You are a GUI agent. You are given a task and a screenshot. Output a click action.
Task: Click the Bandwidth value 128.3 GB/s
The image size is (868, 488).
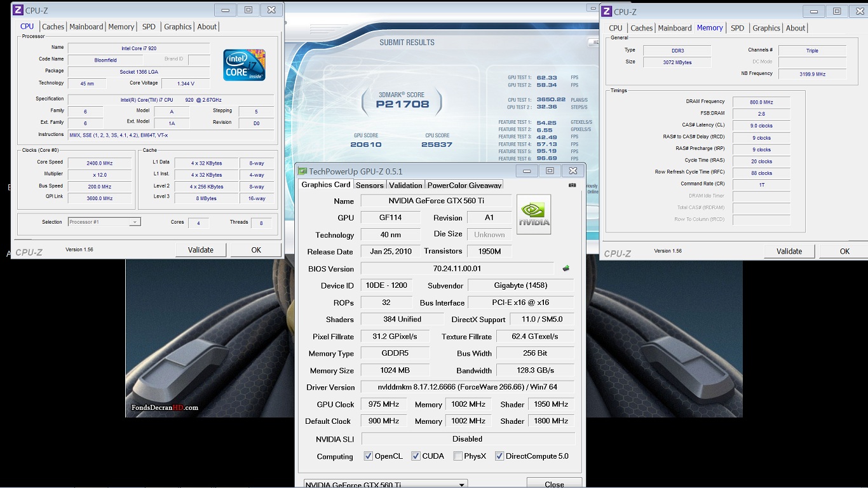pos(536,370)
